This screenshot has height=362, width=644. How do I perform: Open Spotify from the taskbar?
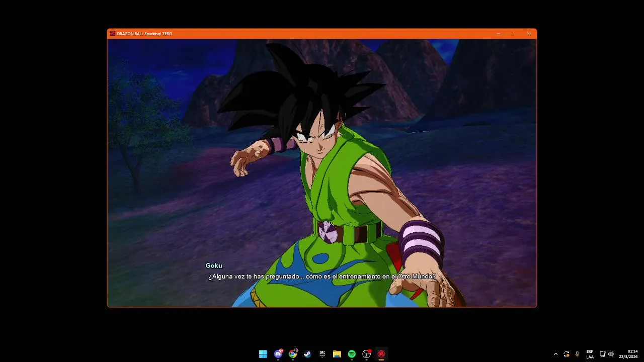(x=352, y=354)
